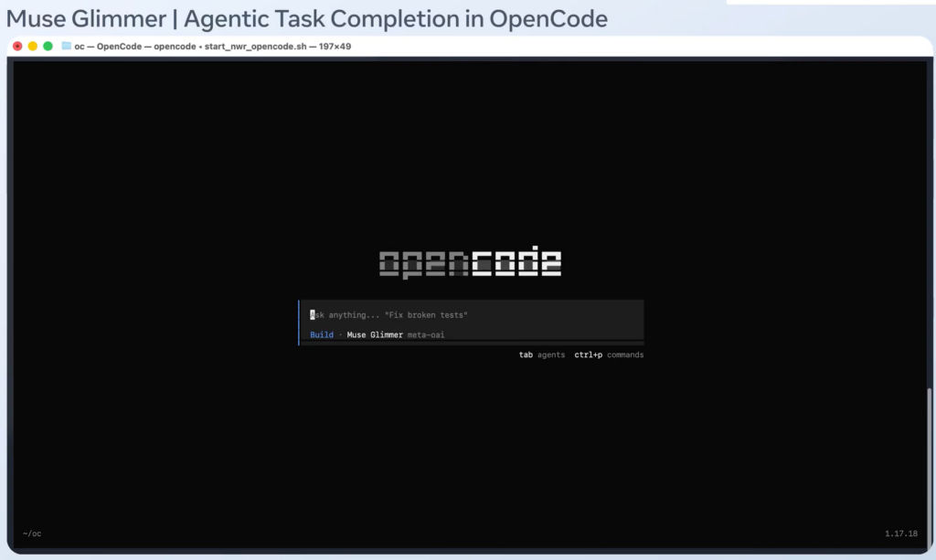Click the Muse Glimmer model name
This screenshot has height=560, width=936.
click(375, 335)
